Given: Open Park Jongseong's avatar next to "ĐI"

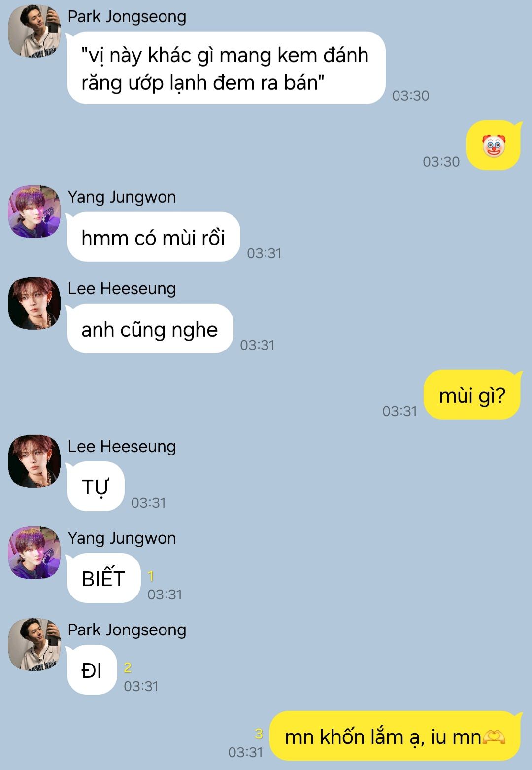Looking at the screenshot, I should [34, 644].
